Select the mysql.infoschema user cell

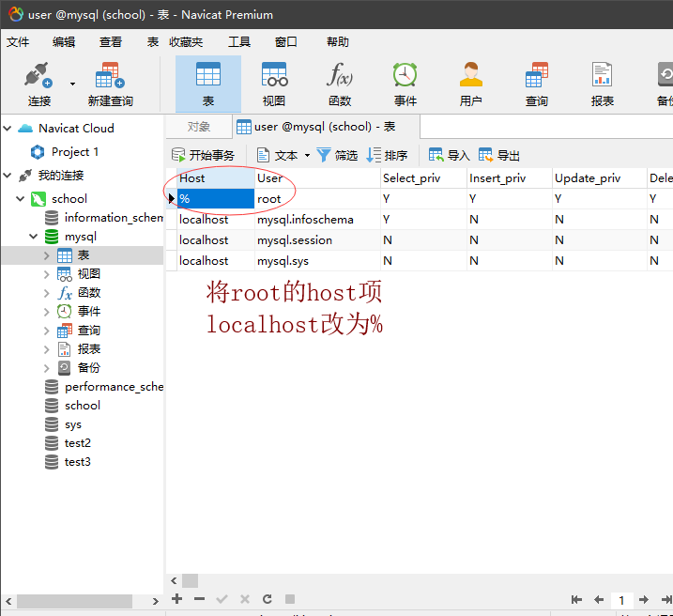tap(317, 220)
